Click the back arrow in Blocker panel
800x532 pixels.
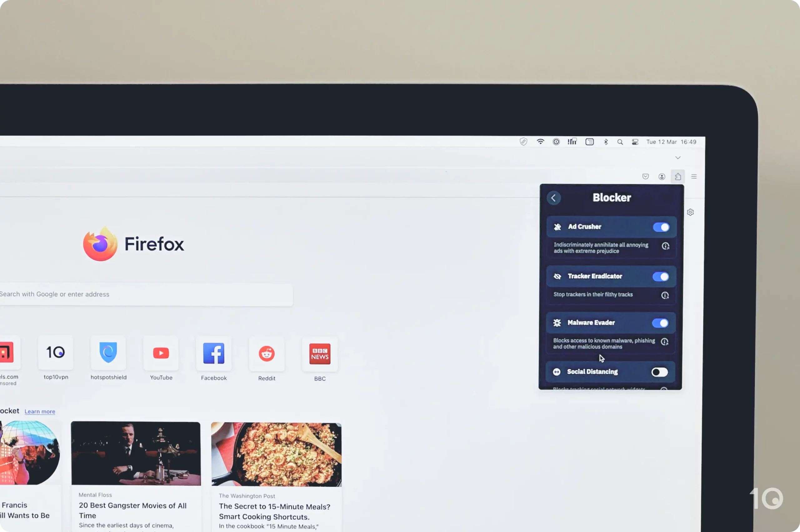[x=553, y=198]
